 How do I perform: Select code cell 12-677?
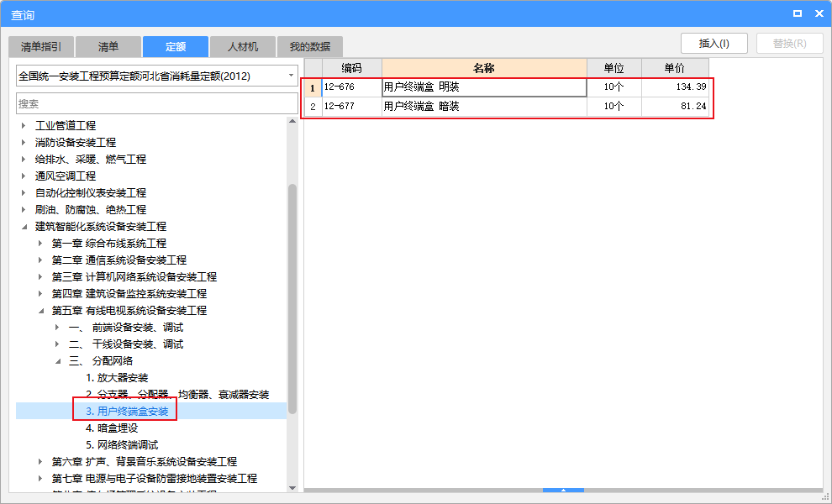[x=352, y=106]
